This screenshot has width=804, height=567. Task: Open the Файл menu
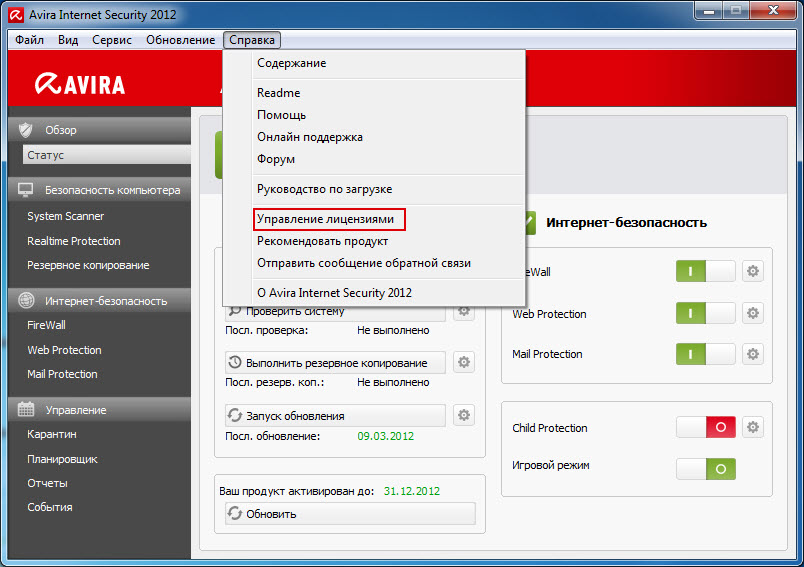[x=29, y=40]
